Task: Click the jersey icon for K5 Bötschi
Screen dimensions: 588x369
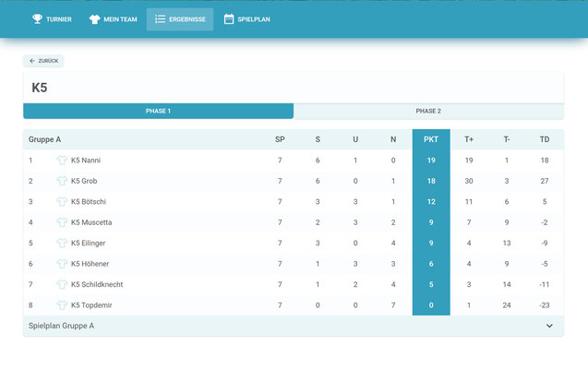Action: (x=62, y=201)
